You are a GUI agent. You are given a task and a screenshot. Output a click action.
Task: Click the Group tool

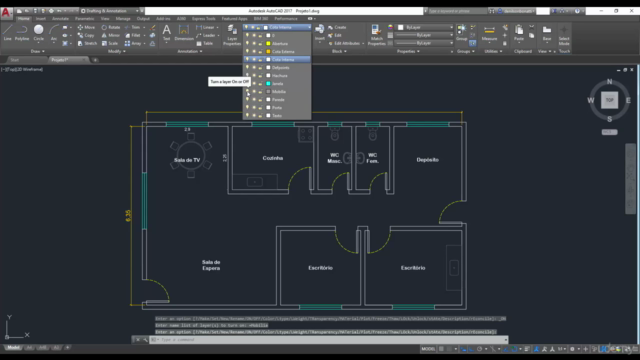point(462,33)
